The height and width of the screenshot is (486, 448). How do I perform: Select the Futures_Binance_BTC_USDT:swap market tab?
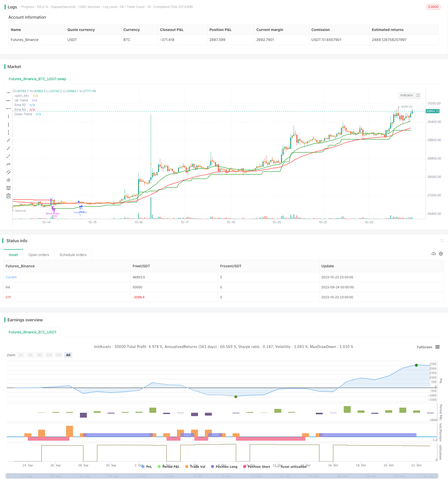37,79
